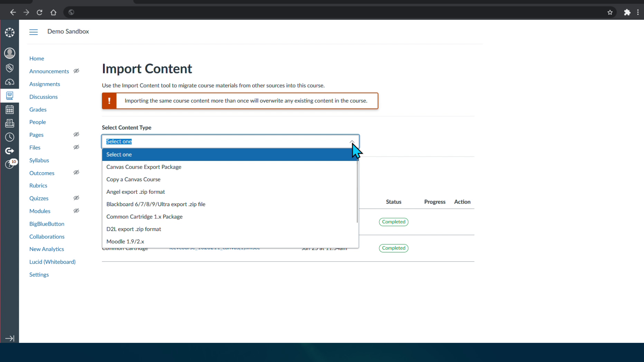The width and height of the screenshot is (644, 362).
Task: Click hidden-eye icon beside Outcomes
Action: [76, 173]
